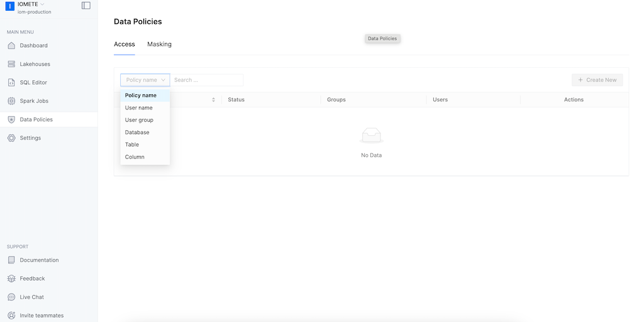
Task: Click the Spark Jobs chip icon
Action: click(x=11, y=101)
